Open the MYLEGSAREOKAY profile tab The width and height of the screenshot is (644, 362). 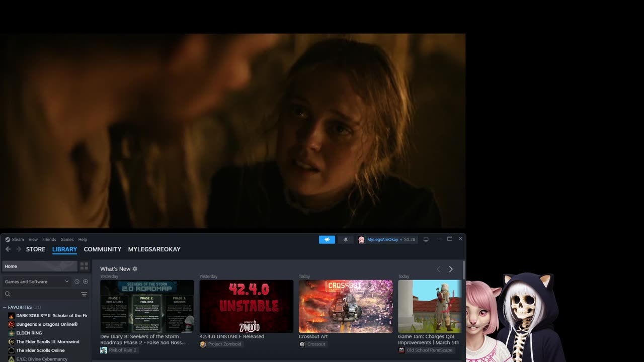point(154,249)
